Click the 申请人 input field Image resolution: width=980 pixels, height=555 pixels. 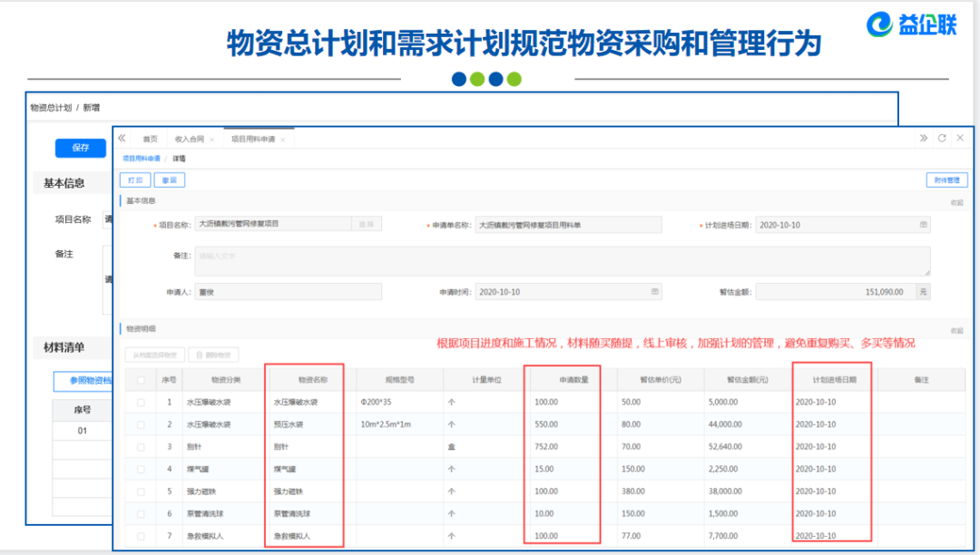(x=289, y=291)
